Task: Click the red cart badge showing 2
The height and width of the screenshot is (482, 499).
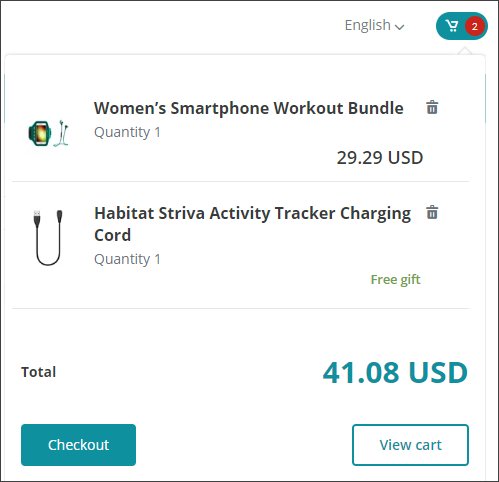Action: 475,26
